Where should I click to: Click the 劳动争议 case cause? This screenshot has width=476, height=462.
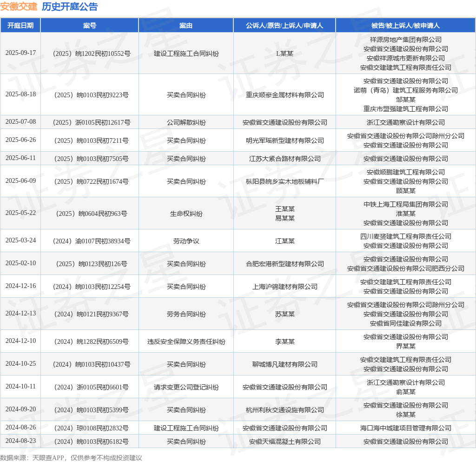[186, 241]
